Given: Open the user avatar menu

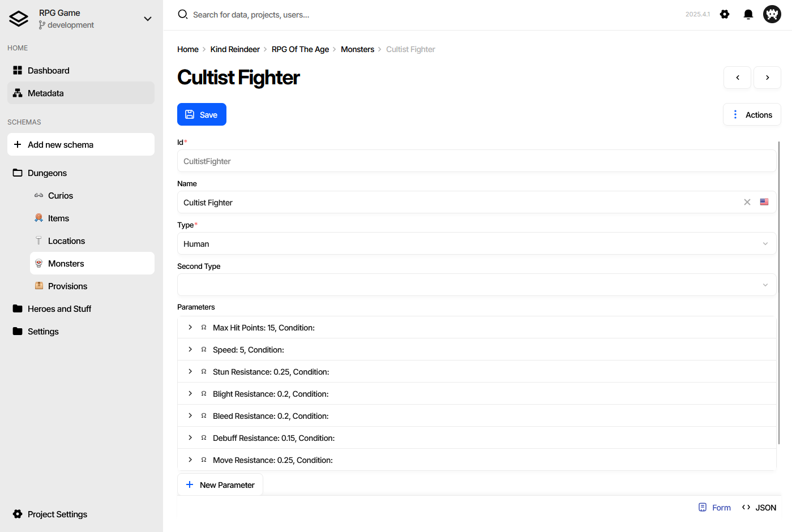Looking at the screenshot, I should 772,14.
